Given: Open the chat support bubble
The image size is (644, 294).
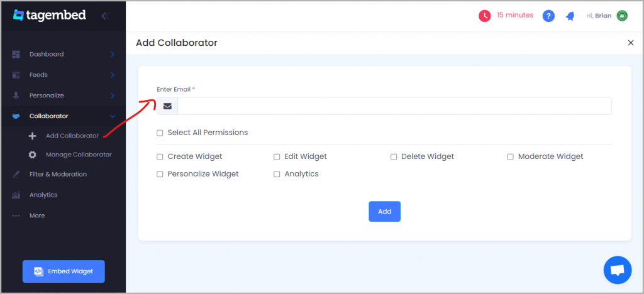Looking at the screenshot, I should (618, 270).
